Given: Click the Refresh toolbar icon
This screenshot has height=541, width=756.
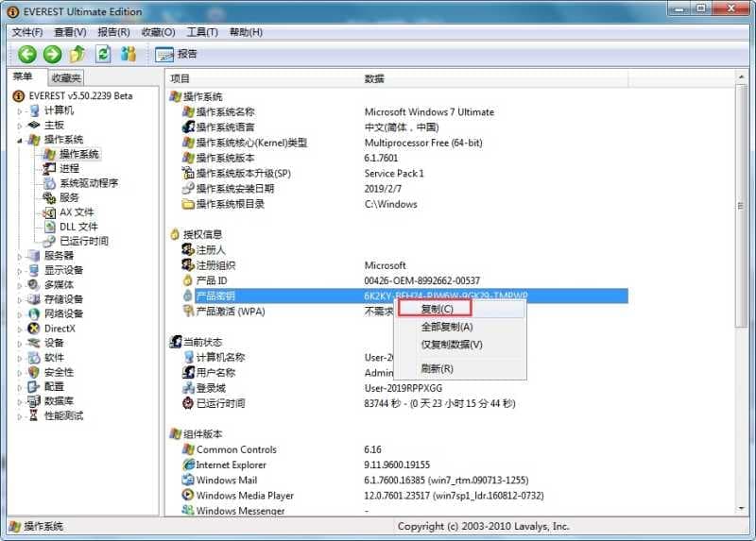Looking at the screenshot, I should click(103, 54).
